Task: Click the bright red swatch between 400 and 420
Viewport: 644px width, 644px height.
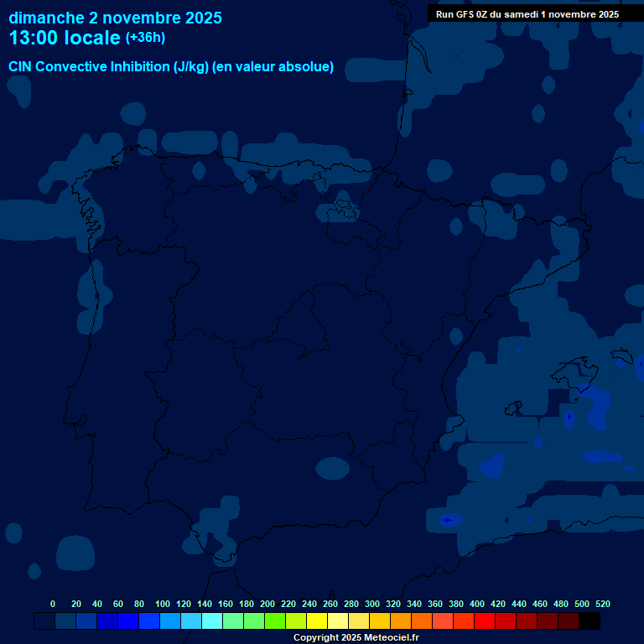Action: tap(485, 621)
